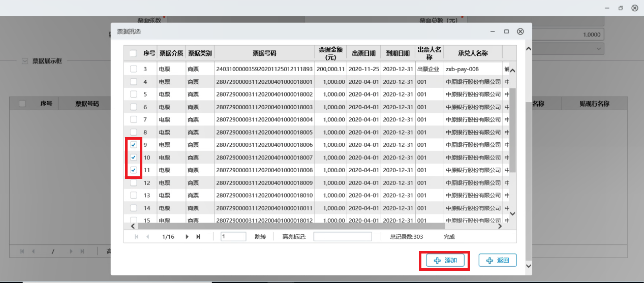Click the 200,000.11 amount cell
This screenshot has width=644, height=284.
click(x=331, y=69)
